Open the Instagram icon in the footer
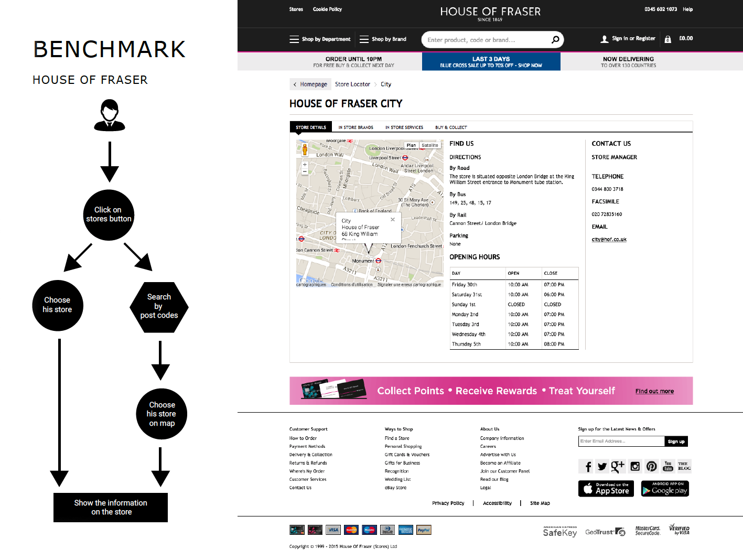Viewport: 743px width, 560px height. click(635, 466)
